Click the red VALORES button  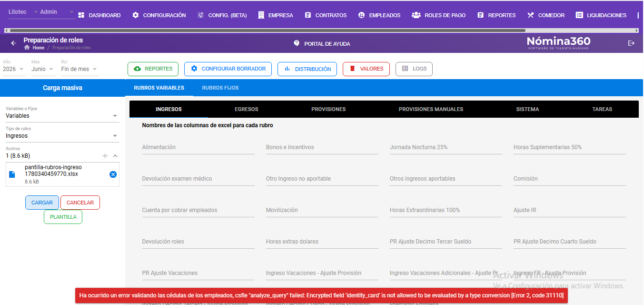pyautogui.click(x=366, y=69)
